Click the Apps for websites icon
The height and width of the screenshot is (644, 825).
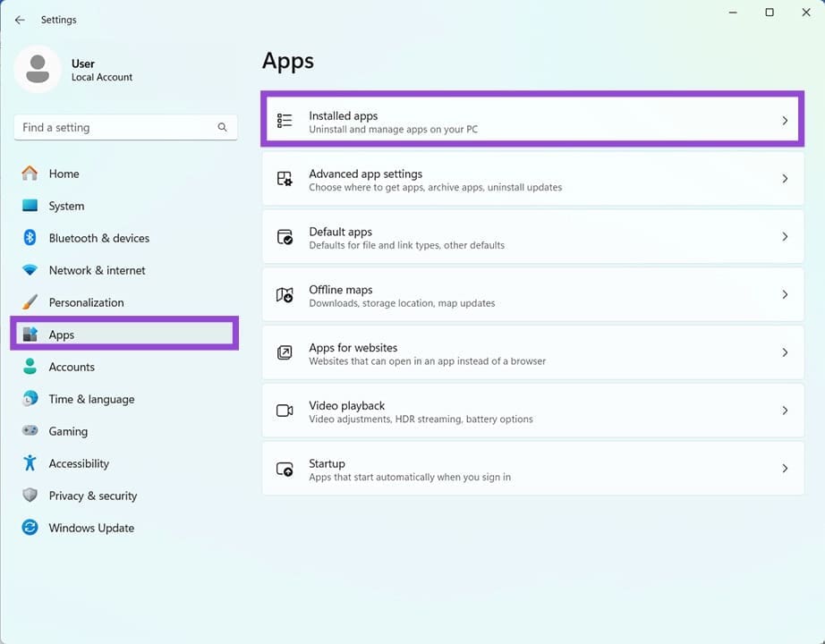[285, 352]
